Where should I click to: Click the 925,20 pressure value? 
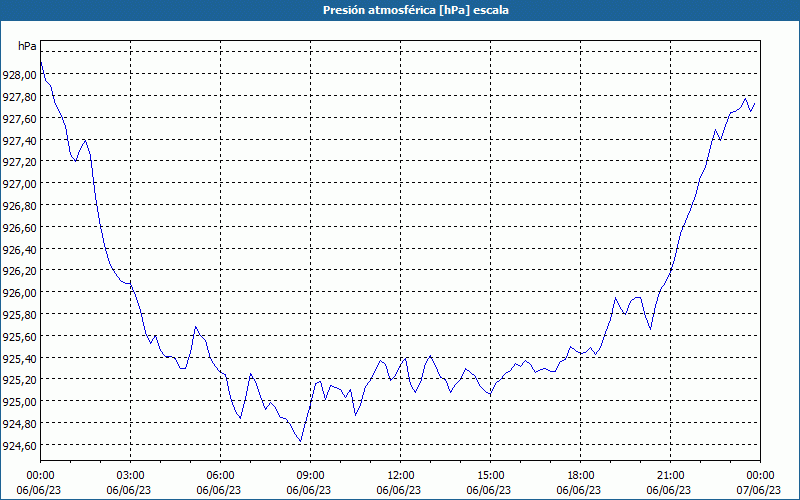click(x=19, y=381)
